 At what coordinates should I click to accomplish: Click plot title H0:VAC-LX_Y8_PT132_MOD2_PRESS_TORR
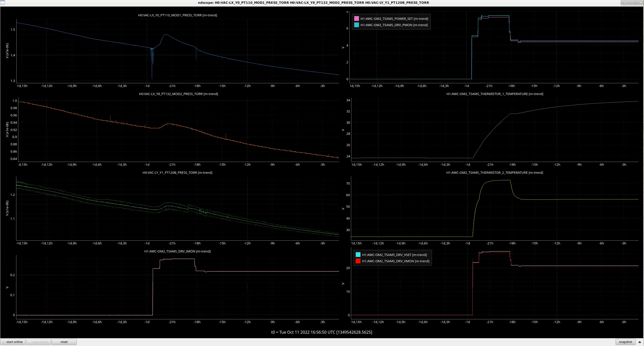[x=178, y=94]
